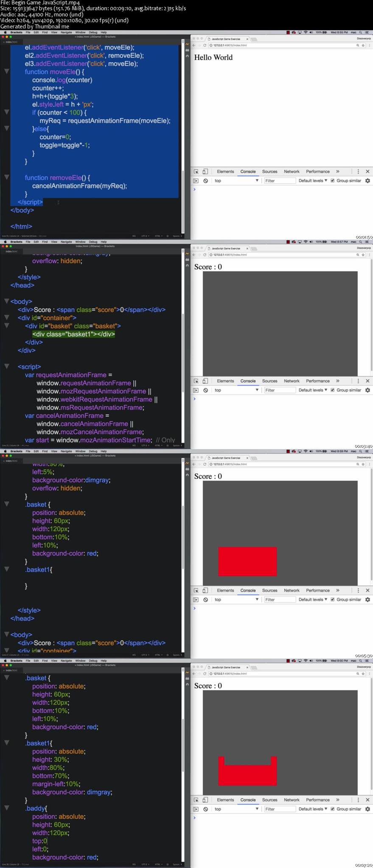Click the inspect element icon in Hello World frame
This screenshot has width=373, height=868.
click(x=196, y=172)
